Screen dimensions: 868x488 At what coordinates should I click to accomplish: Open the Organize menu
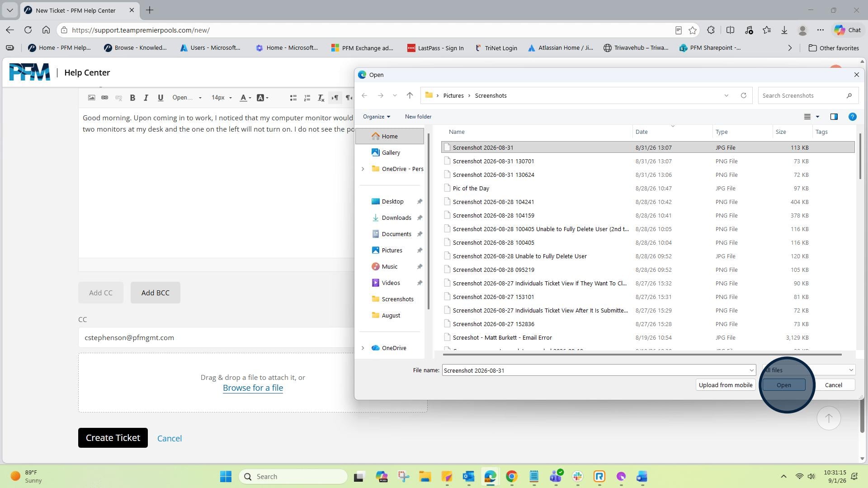coord(376,117)
